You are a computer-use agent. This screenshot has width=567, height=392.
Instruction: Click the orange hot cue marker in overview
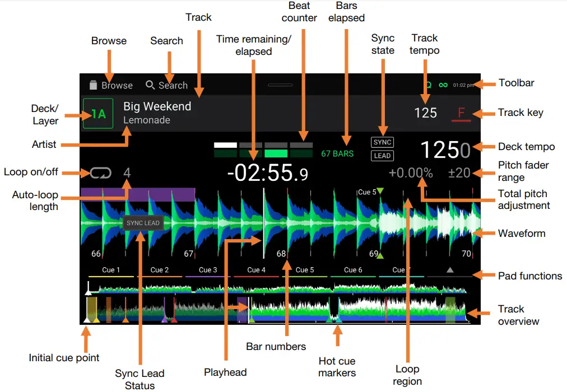click(125, 320)
